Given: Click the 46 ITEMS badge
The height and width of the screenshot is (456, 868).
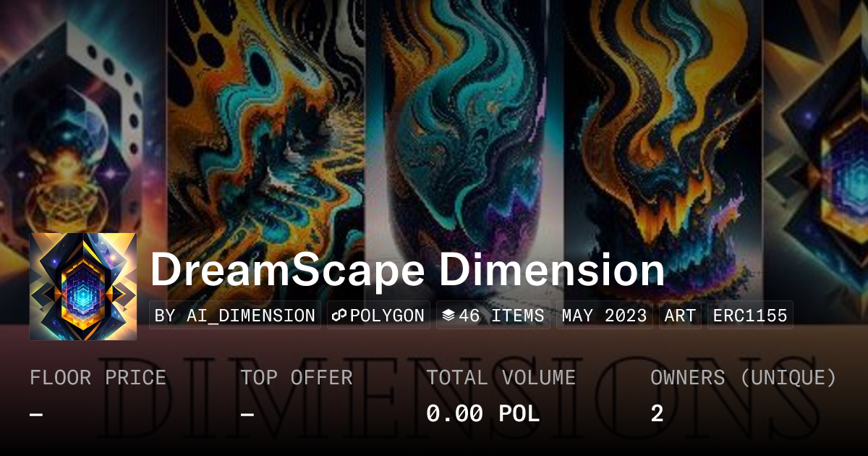Looking at the screenshot, I should tap(493, 316).
